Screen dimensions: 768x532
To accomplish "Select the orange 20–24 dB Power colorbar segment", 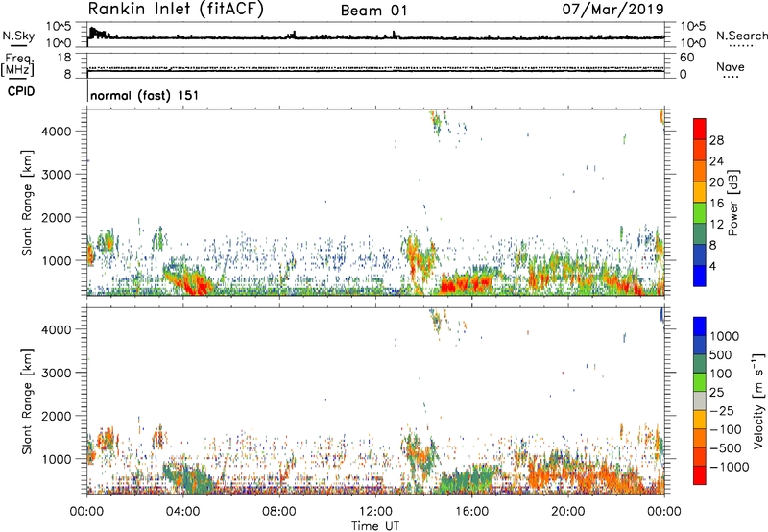I will 700,171.
